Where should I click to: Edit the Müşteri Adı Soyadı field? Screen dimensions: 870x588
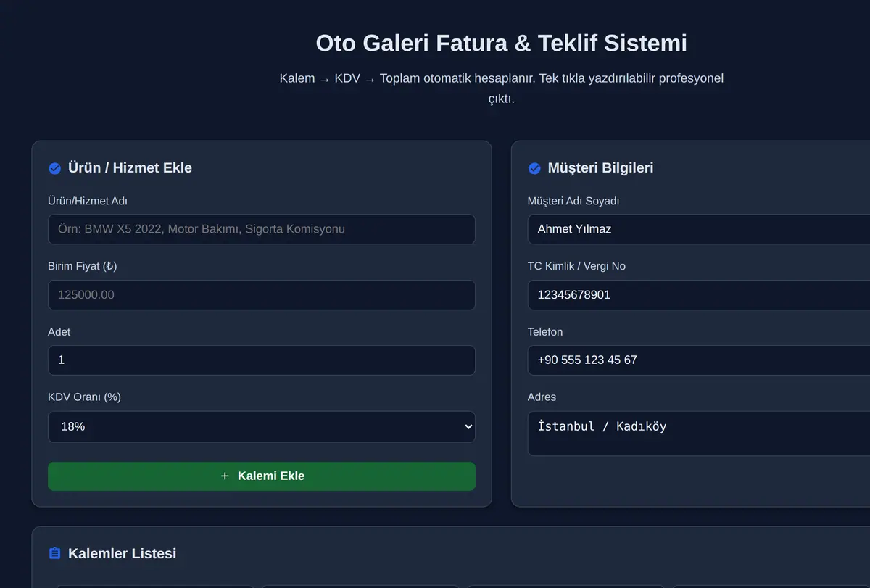coord(699,229)
